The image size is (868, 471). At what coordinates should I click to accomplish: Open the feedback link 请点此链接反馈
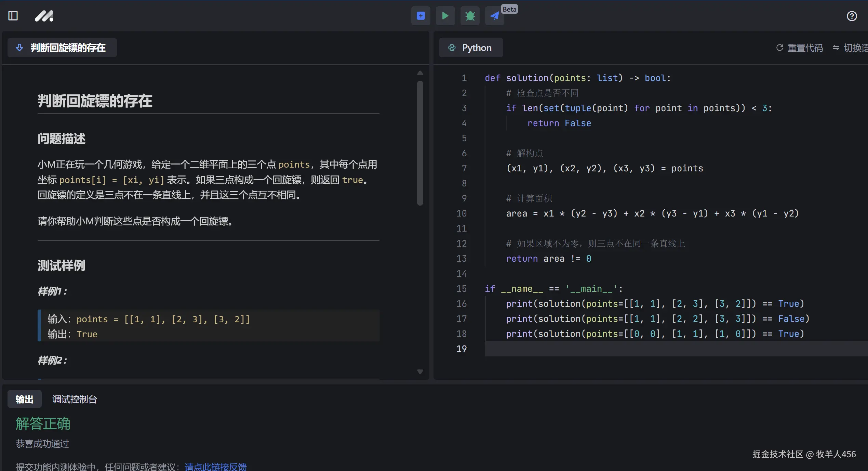216,467
